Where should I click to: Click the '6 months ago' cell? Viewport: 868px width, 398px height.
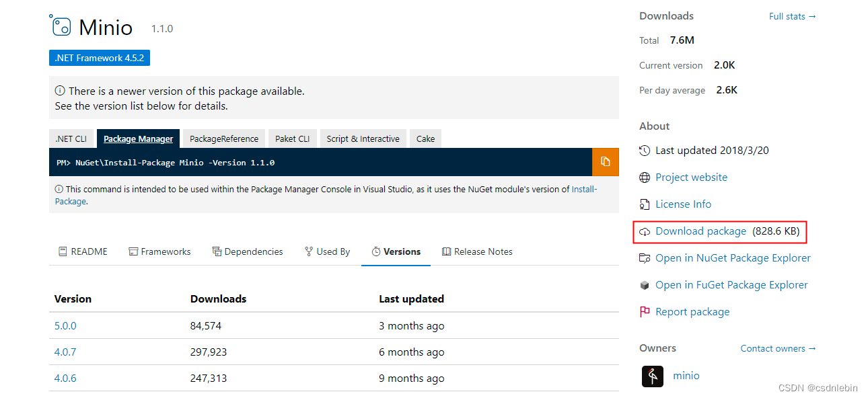tap(412, 352)
